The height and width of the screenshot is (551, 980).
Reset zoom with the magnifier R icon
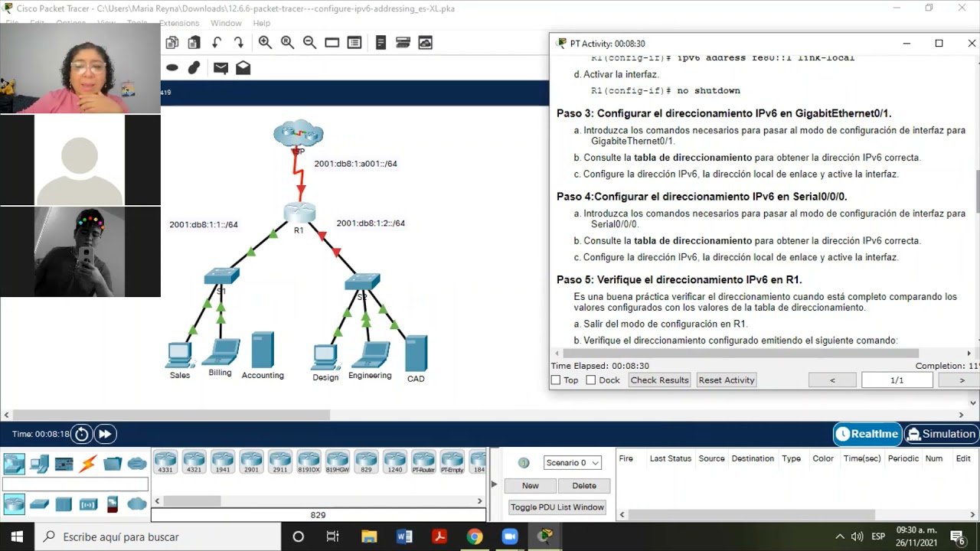click(287, 43)
